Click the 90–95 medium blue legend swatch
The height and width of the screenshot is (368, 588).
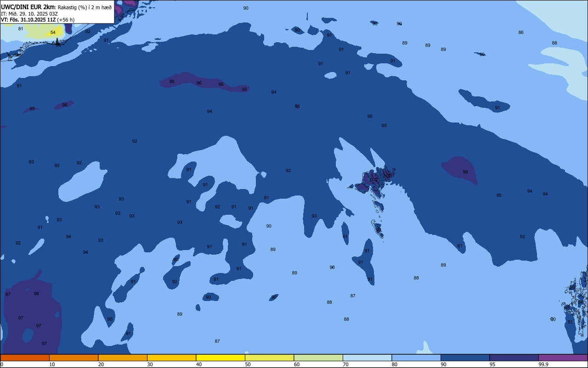(465, 357)
